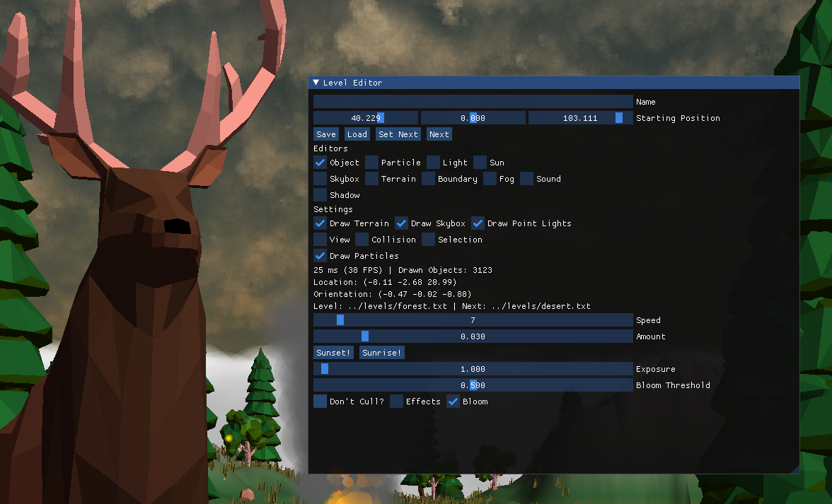
Task: Uncheck Draw Point Lights setting
Action: pyautogui.click(x=478, y=223)
